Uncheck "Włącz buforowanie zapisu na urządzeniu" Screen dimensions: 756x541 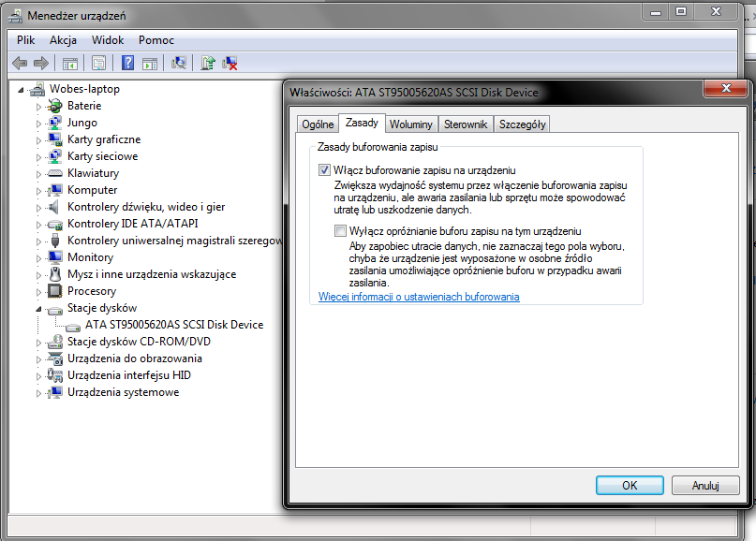pyautogui.click(x=325, y=170)
